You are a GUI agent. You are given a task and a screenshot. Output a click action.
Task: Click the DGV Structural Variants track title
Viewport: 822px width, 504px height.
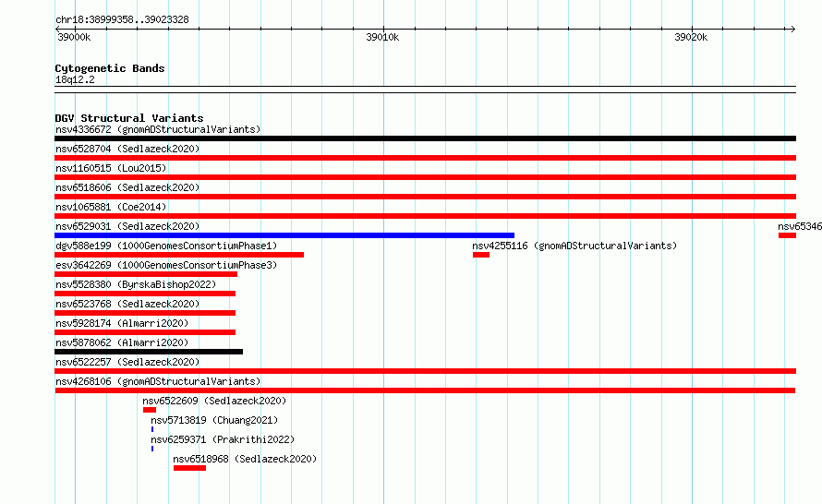pos(129,118)
